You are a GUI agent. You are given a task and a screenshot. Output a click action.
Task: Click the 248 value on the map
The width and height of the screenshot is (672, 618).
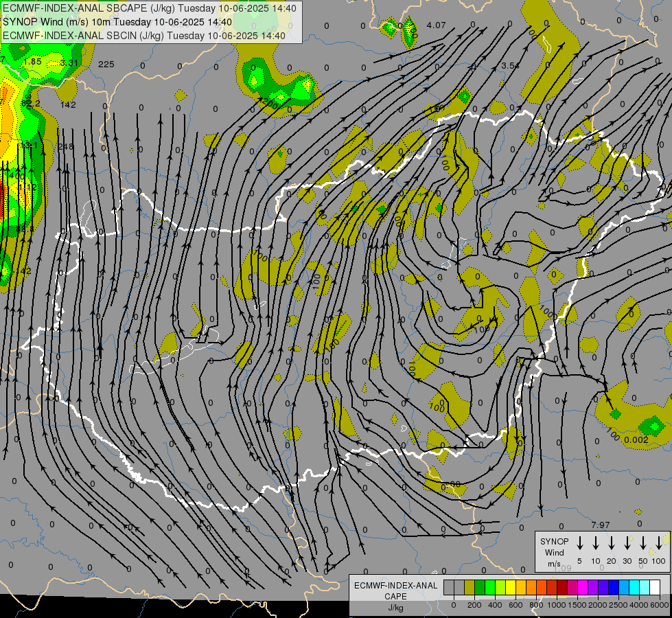tap(66, 147)
